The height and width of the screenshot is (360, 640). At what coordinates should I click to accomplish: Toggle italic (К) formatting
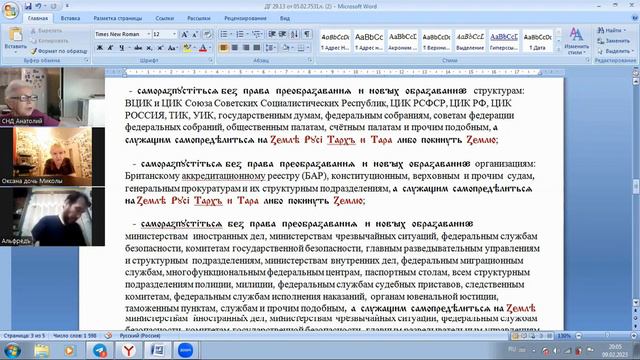(x=110, y=48)
